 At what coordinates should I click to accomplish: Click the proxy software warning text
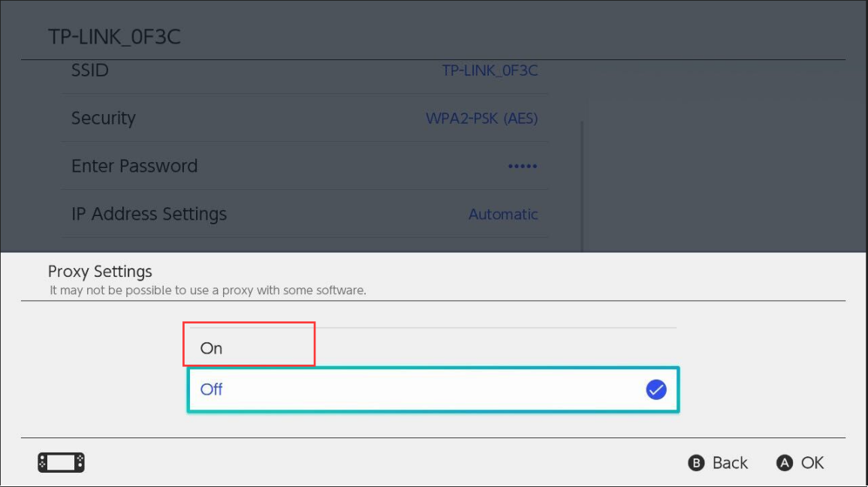coord(207,290)
